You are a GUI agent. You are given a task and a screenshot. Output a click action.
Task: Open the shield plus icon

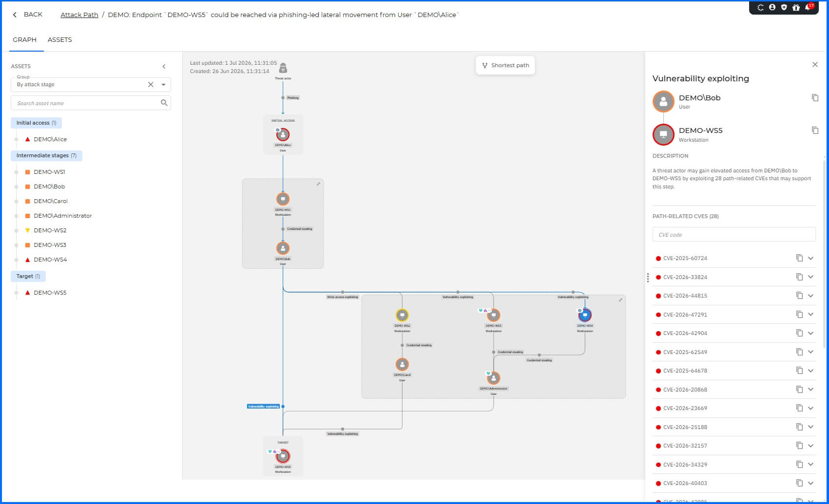tap(784, 7)
